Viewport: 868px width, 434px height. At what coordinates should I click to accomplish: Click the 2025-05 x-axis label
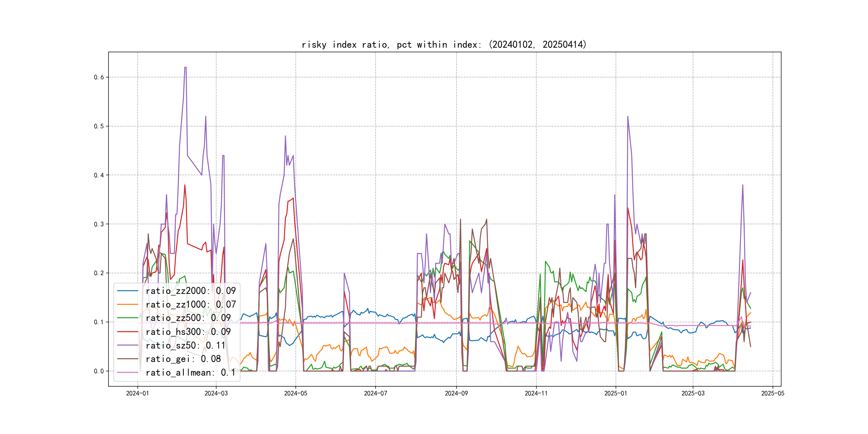tap(773, 393)
